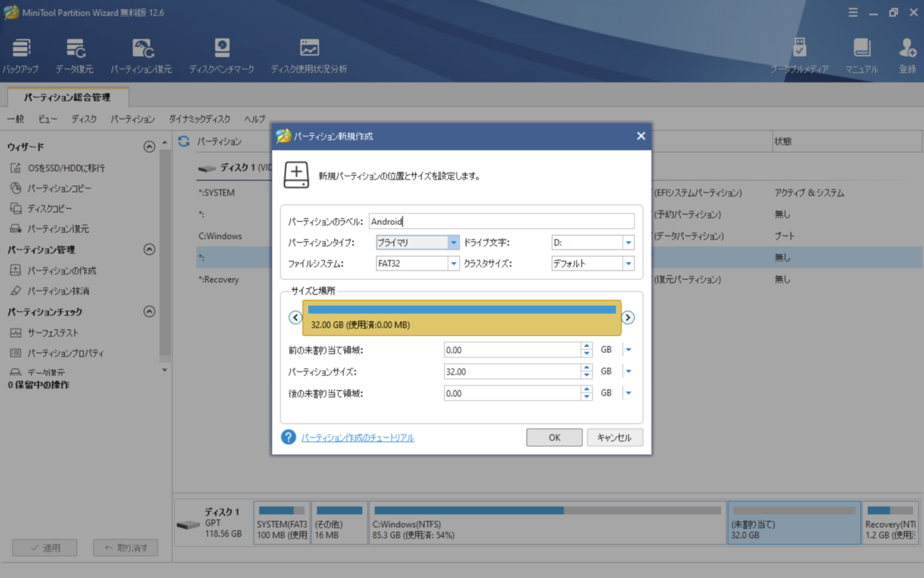Click right arrow beside partition size bar
The image size is (924, 578).
click(x=628, y=318)
